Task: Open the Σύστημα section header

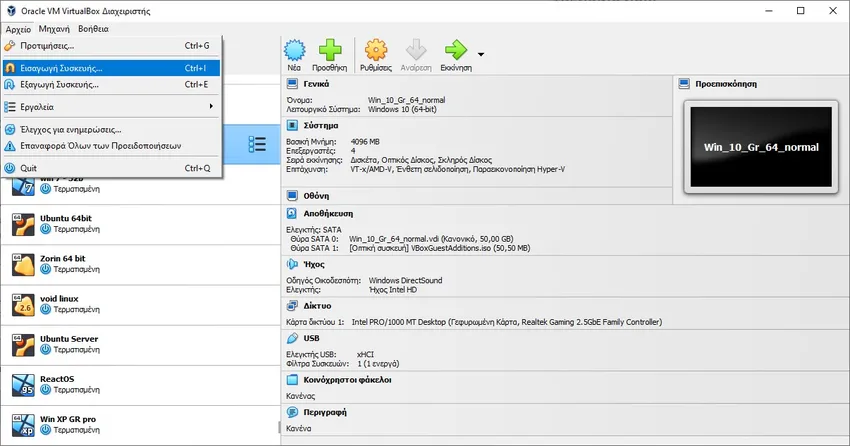Action: 321,125
